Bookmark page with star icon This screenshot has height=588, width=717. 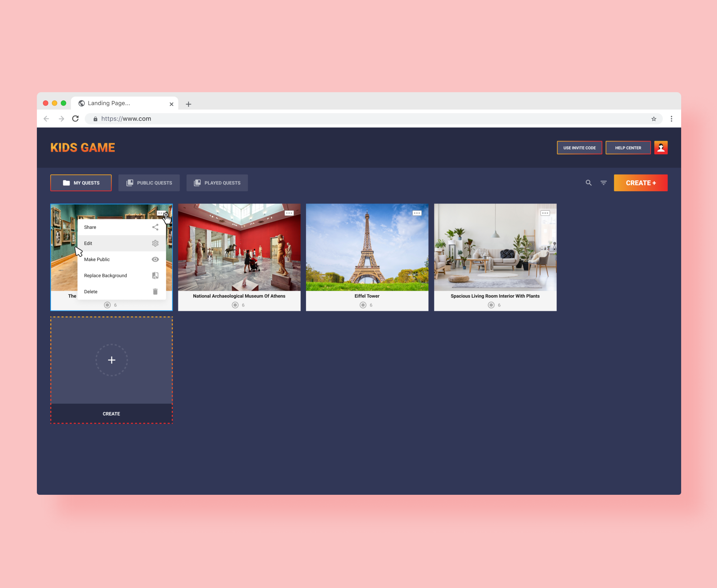pyautogui.click(x=653, y=119)
